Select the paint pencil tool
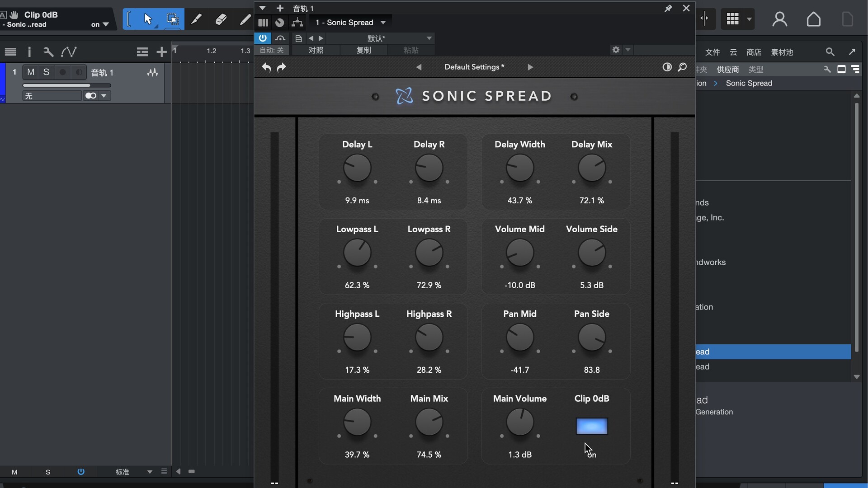The width and height of the screenshot is (868, 488). point(245,19)
